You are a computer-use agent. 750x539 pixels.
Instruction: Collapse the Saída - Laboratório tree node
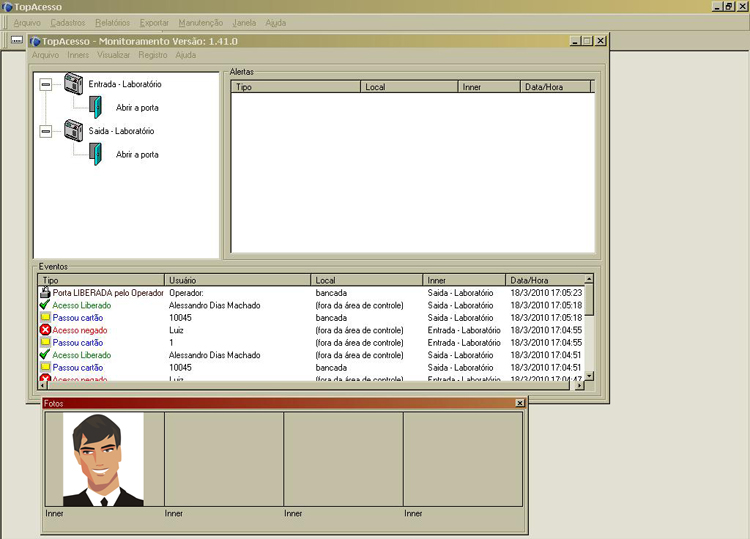45,131
